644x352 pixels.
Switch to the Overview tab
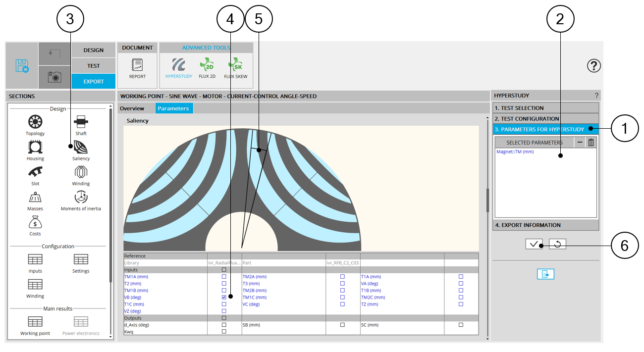click(x=132, y=108)
